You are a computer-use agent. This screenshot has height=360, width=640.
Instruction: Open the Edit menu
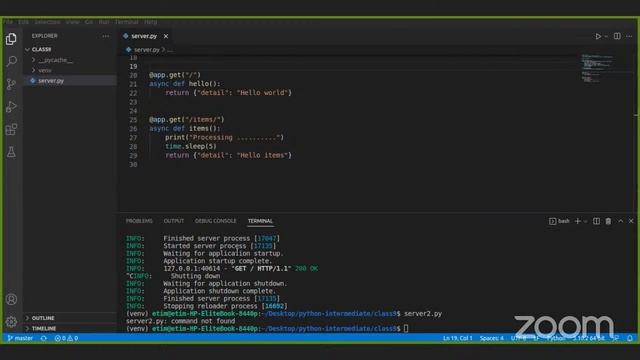point(23,22)
